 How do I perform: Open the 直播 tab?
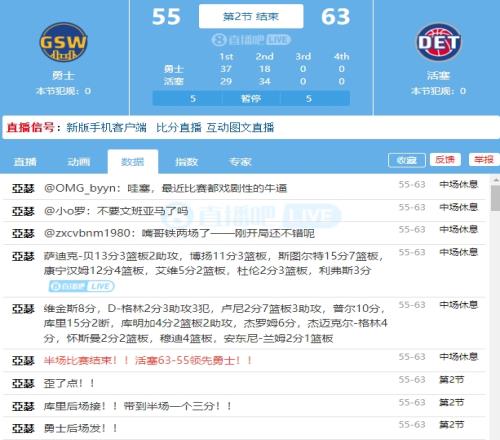point(25,162)
